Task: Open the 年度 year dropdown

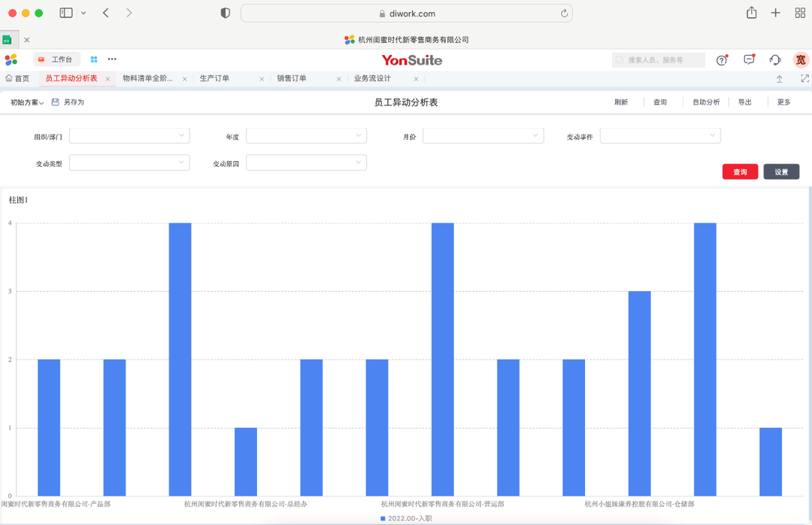Action: click(306, 136)
